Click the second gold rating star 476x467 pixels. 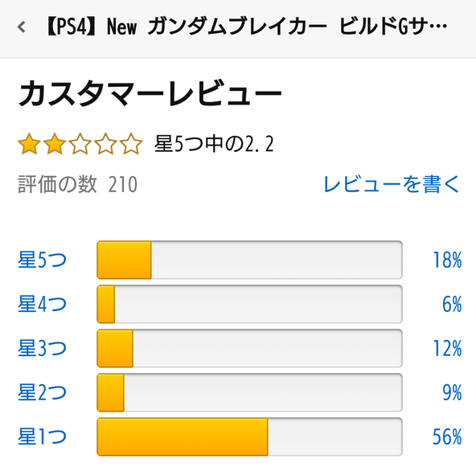pyautogui.click(x=55, y=144)
